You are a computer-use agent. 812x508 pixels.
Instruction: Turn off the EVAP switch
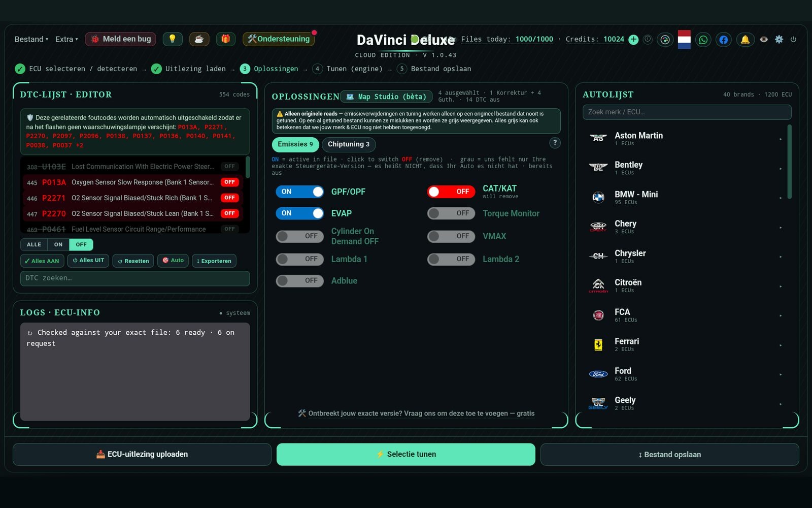pyautogui.click(x=300, y=213)
